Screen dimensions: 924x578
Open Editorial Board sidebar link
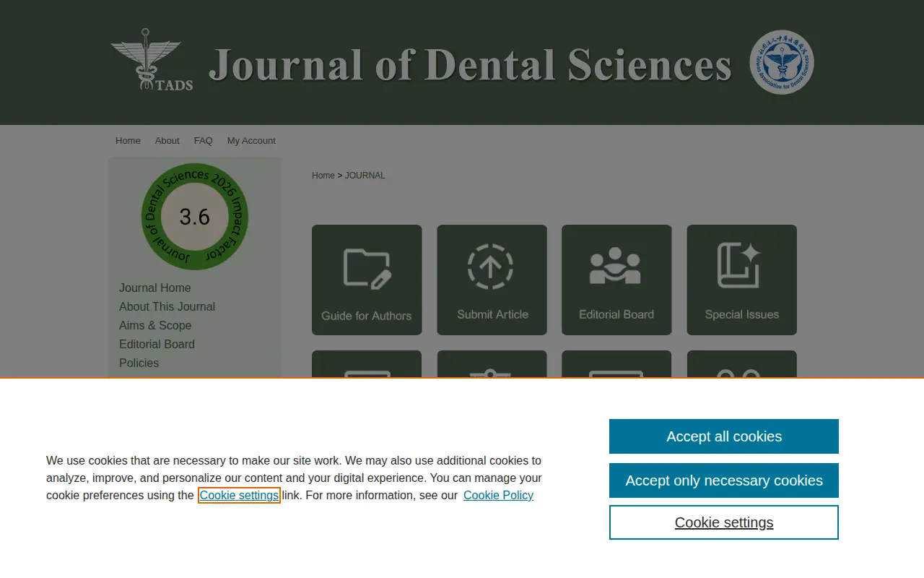(x=157, y=344)
